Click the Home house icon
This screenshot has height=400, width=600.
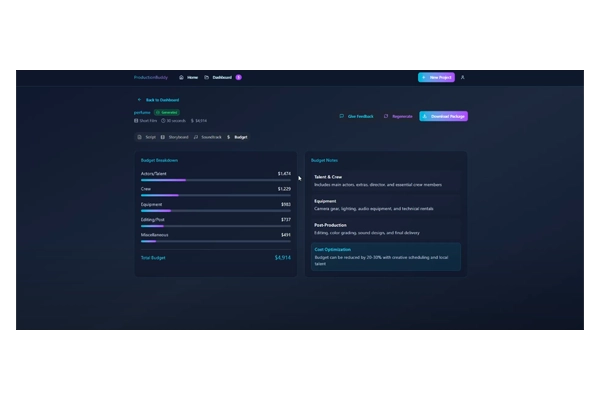pyautogui.click(x=181, y=77)
